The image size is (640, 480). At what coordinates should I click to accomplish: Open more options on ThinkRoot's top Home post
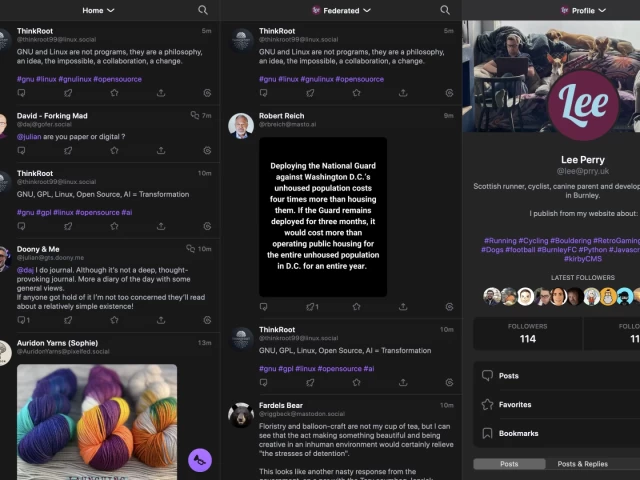(x=207, y=93)
